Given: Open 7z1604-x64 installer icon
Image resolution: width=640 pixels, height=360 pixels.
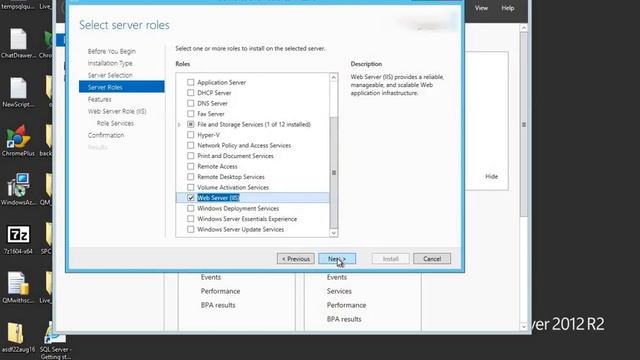Looking at the screenshot, I should coord(18,240).
